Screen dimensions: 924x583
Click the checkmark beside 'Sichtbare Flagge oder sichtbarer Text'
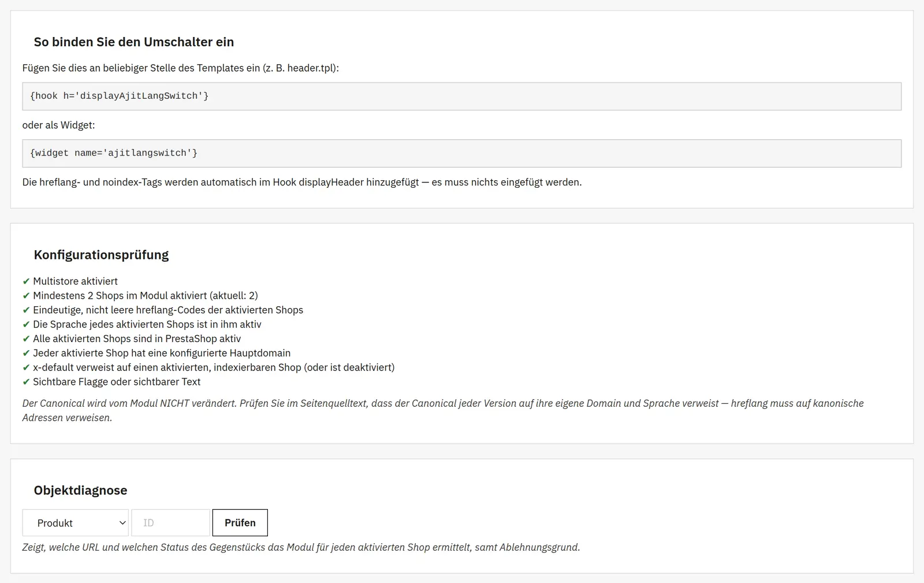26,382
